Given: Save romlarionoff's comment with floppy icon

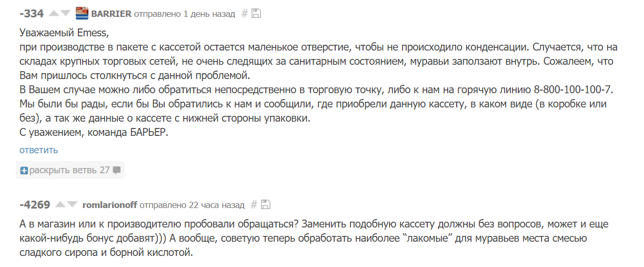Looking at the screenshot, I should click(266, 204).
